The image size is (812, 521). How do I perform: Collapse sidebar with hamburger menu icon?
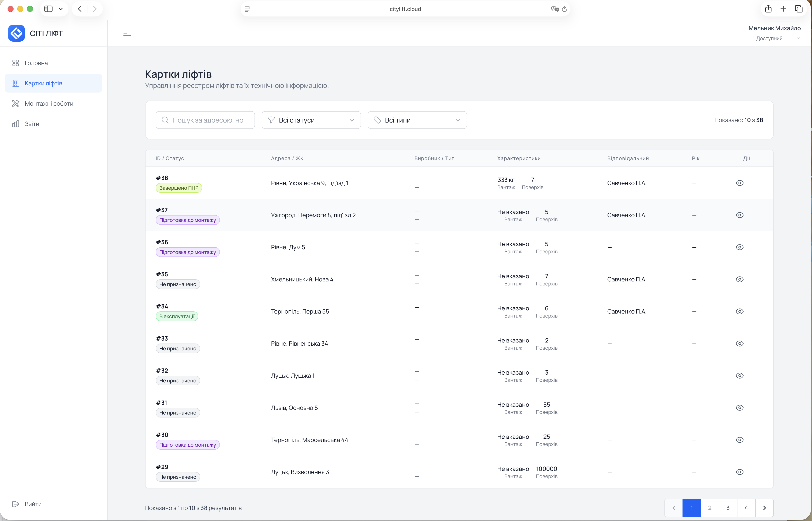[127, 33]
